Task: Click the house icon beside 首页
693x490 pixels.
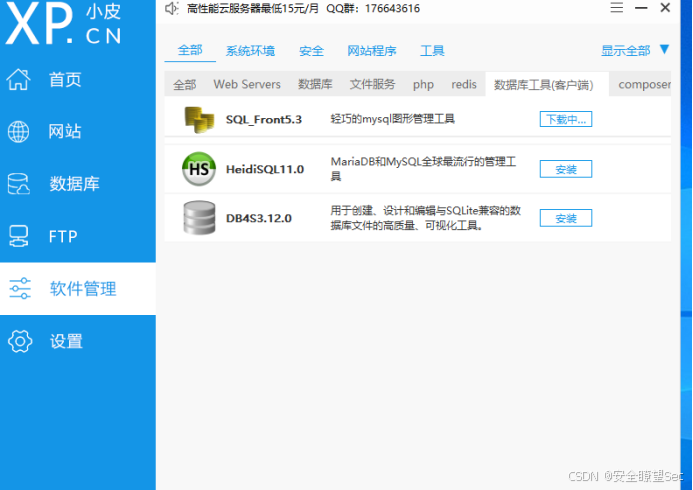Action: tap(19, 80)
